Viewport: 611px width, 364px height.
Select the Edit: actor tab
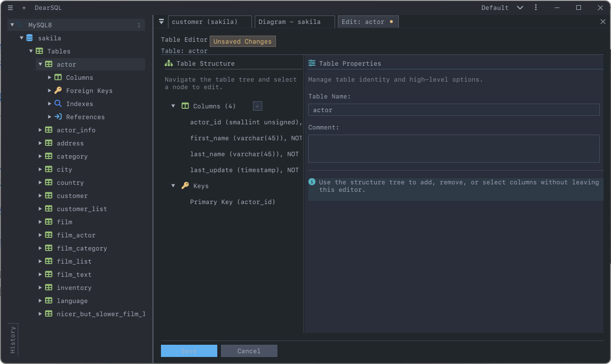(x=368, y=22)
